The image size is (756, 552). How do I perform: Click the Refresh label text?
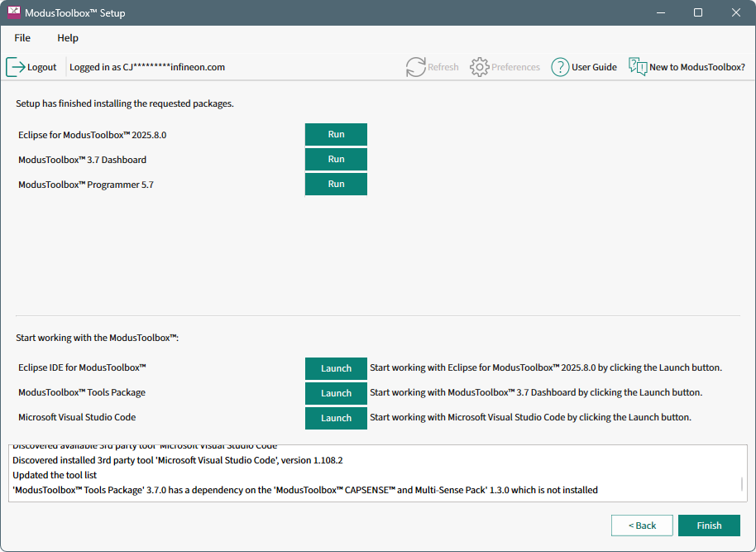click(x=443, y=67)
